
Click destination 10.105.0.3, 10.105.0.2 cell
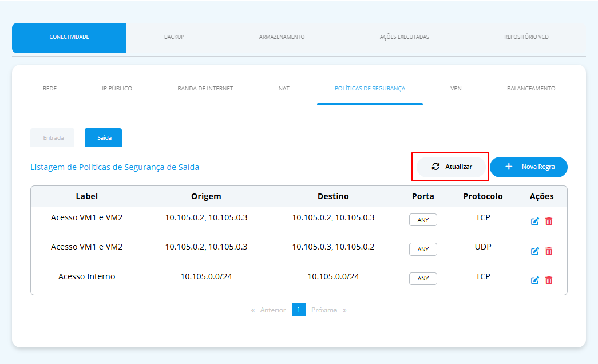[x=333, y=247]
